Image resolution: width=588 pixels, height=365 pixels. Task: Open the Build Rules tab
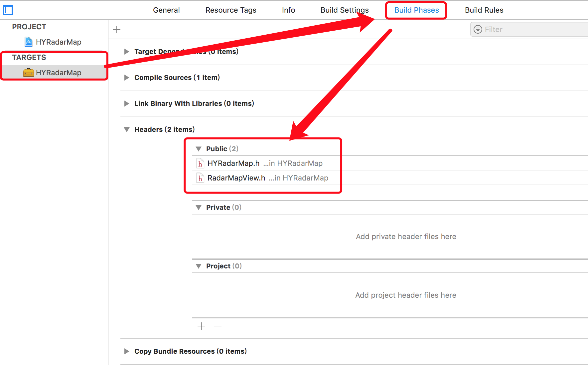[x=484, y=10]
